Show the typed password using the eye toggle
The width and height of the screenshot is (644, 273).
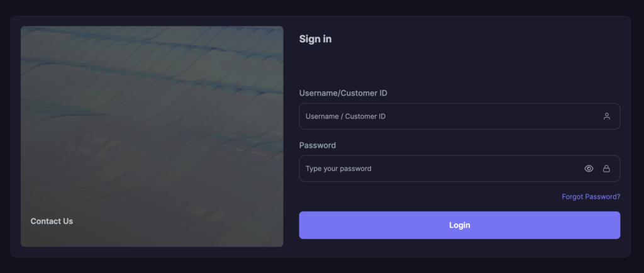pyautogui.click(x=589, y=169)
